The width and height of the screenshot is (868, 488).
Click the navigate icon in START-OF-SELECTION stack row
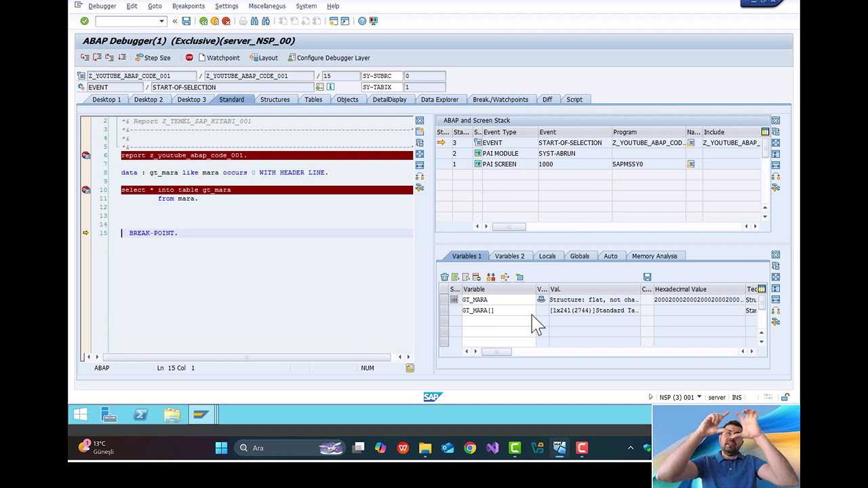tap(690, 143)
